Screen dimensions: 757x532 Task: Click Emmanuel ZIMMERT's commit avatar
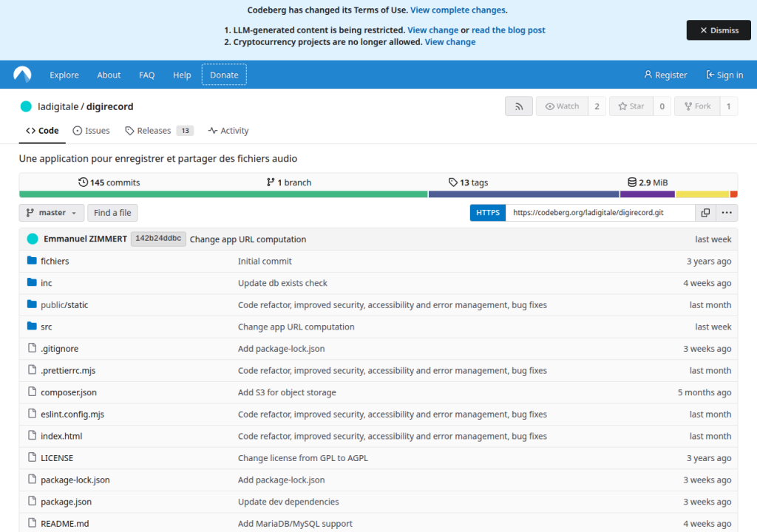33,239
